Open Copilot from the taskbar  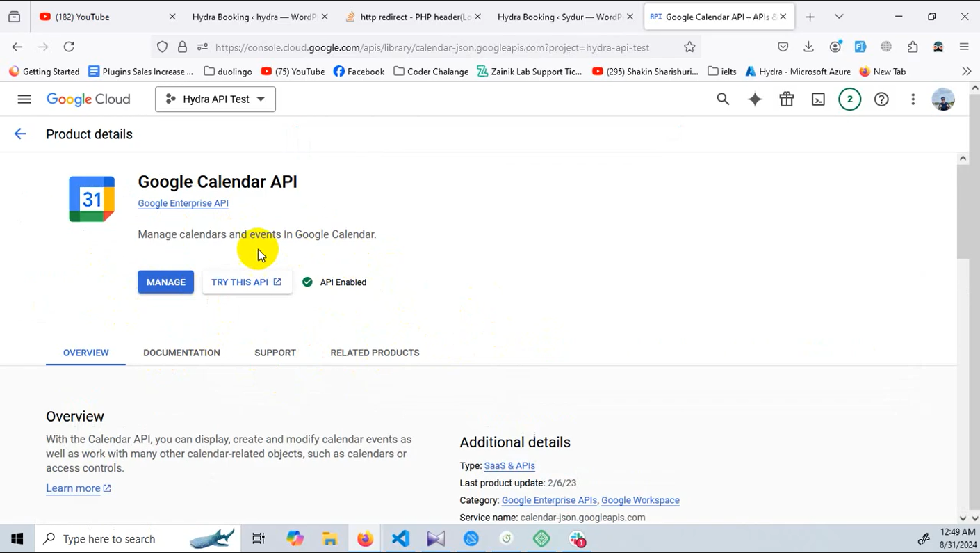[x=295, y=539]
